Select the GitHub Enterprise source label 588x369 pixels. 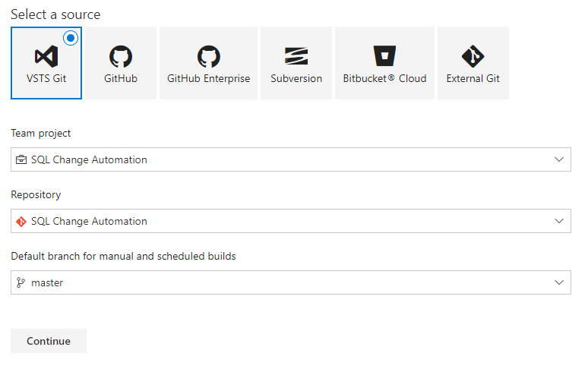click(208, 79)
